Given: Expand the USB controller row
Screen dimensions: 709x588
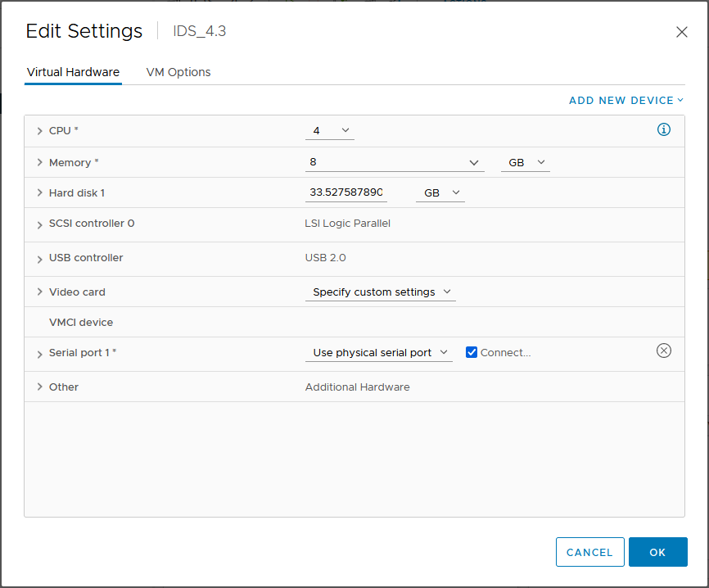Looking at the screenshot, I should click(x=39, y=258).
